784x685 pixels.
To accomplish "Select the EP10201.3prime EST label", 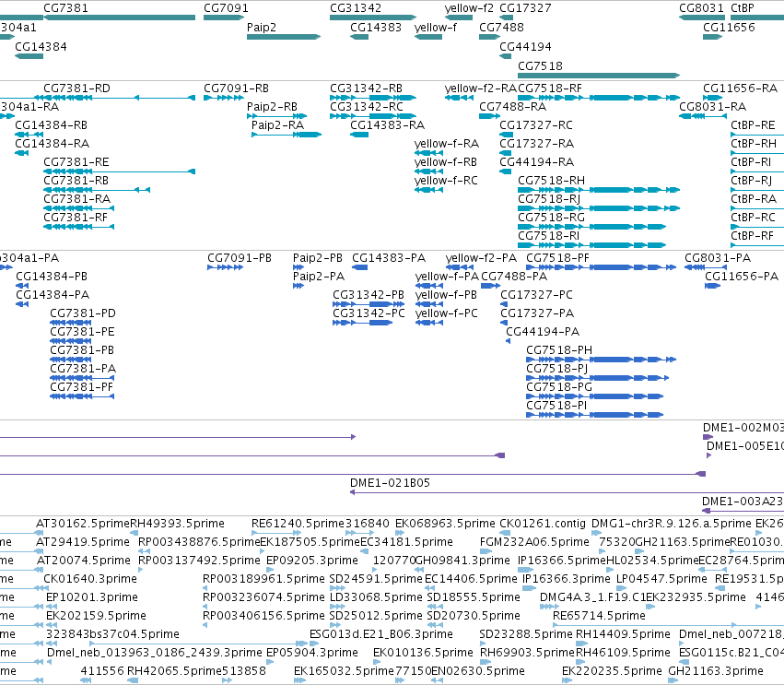I will (91, 597).
